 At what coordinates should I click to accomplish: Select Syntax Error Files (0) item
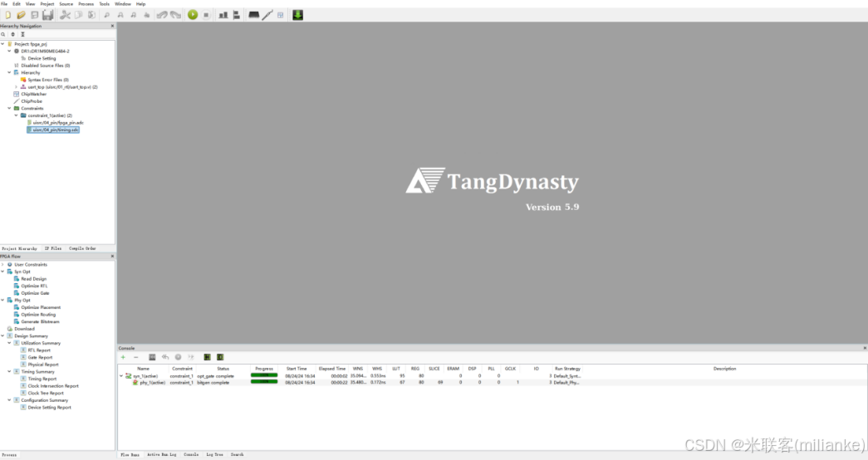point(48,80)
